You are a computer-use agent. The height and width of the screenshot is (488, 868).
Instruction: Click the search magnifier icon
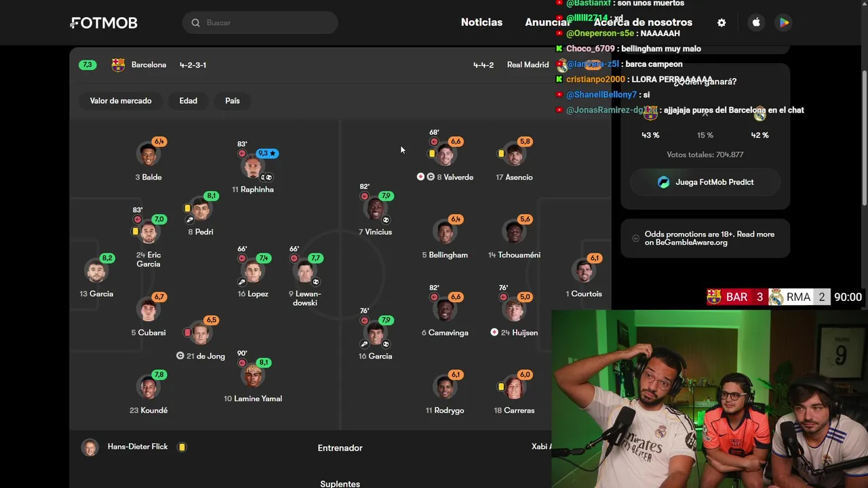point(195,23)
